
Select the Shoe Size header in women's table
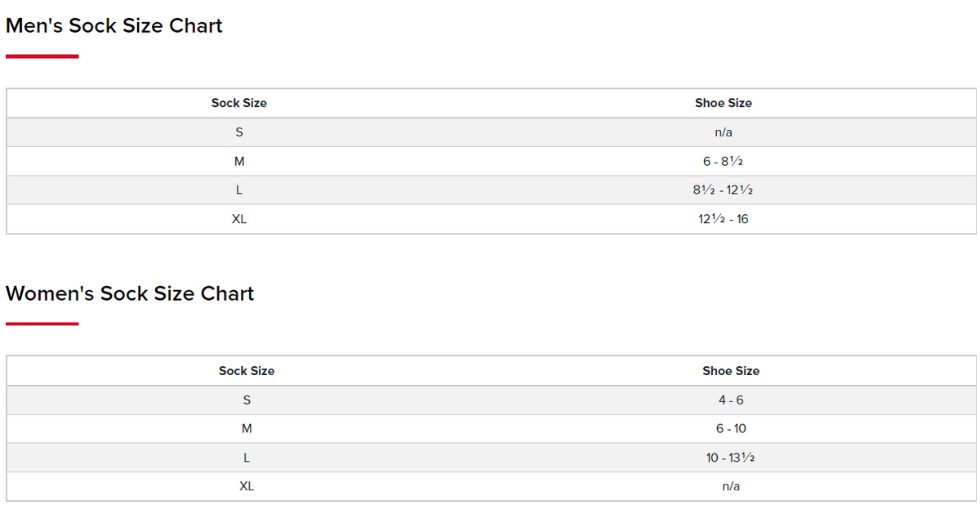(731, 371)
